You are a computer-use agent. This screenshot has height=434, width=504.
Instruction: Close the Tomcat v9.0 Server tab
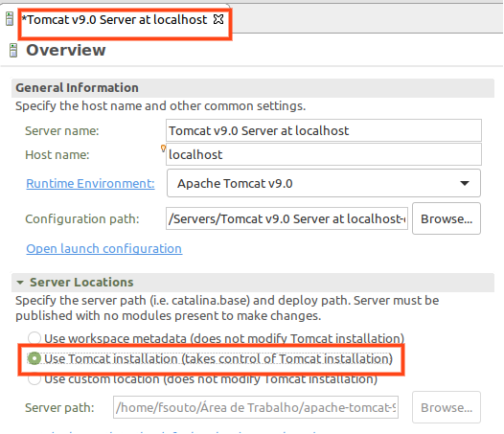pyautogui.click(x=218, y=19)
